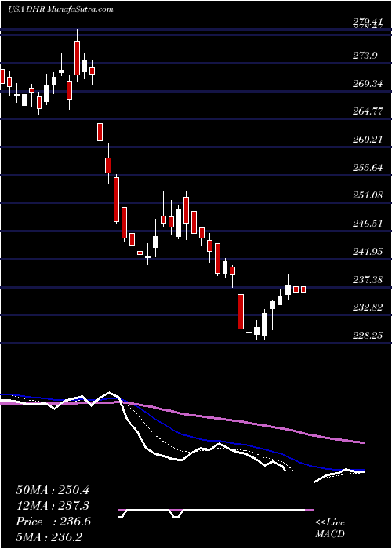Click the 251.08 price axis label
The width and height of the screenshot is (392, 549).
pos(367,195)
